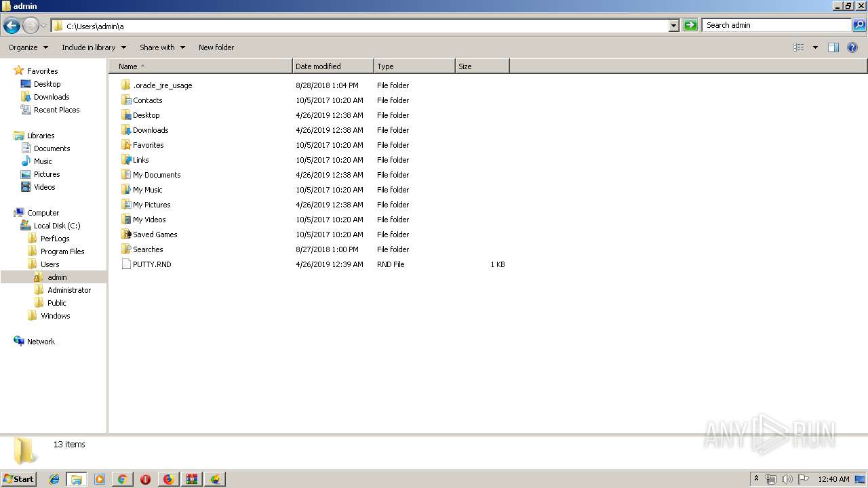Open the Share with menu
The width and height of the screenshot is (868, 488).
pyautogui.click(x=162, y=47)
